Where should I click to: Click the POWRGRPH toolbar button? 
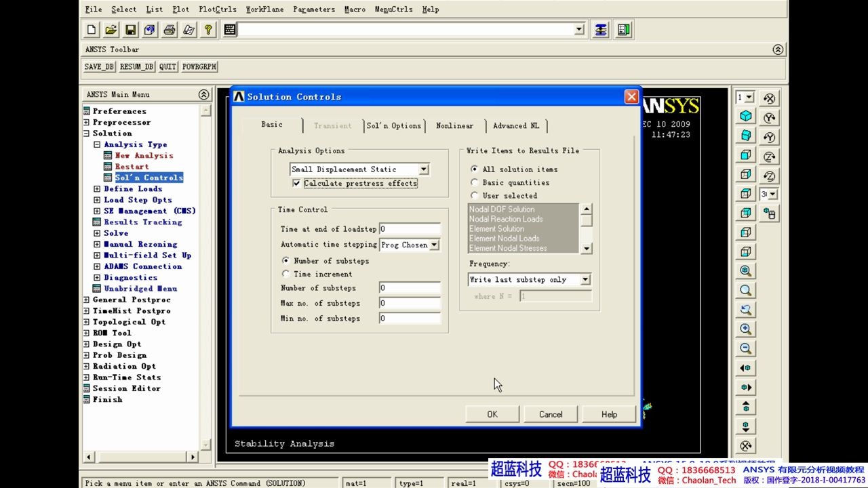(x=199, y=66)
